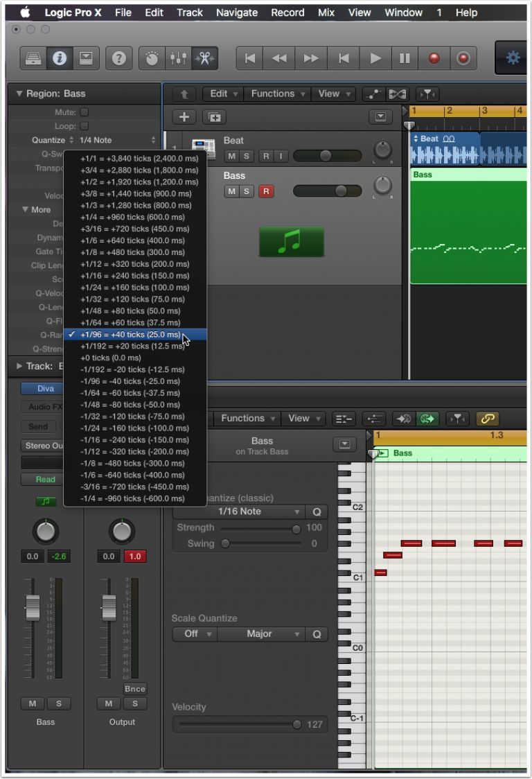Viewport: 532px width, 779px height.
Task: Select +1/192 = +20 ticks delay
Action: 135,347
